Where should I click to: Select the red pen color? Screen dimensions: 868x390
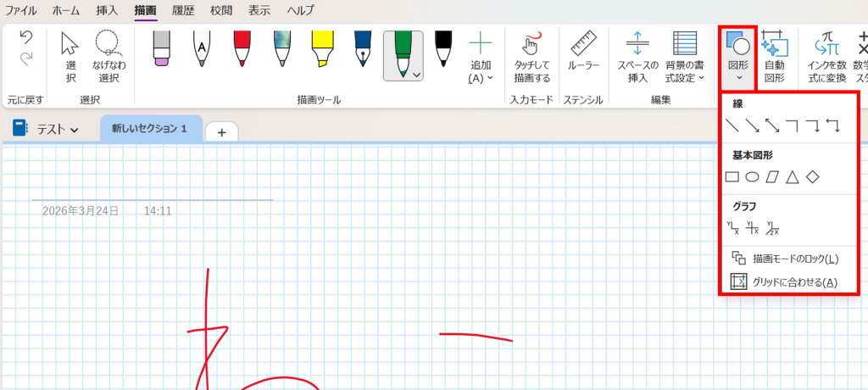point(242,49)
